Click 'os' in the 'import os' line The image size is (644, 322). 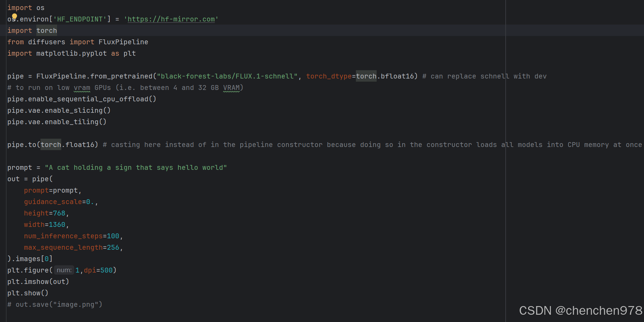coord(40,8)
